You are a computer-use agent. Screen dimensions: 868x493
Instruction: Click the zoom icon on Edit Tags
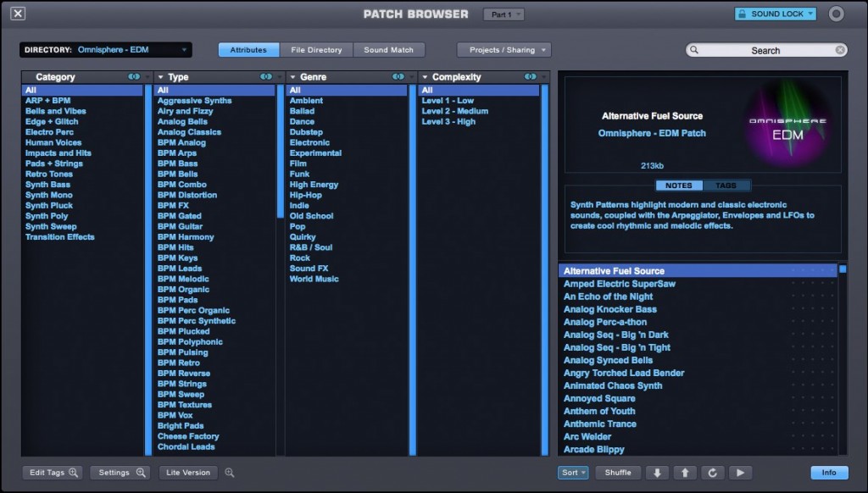73,473
